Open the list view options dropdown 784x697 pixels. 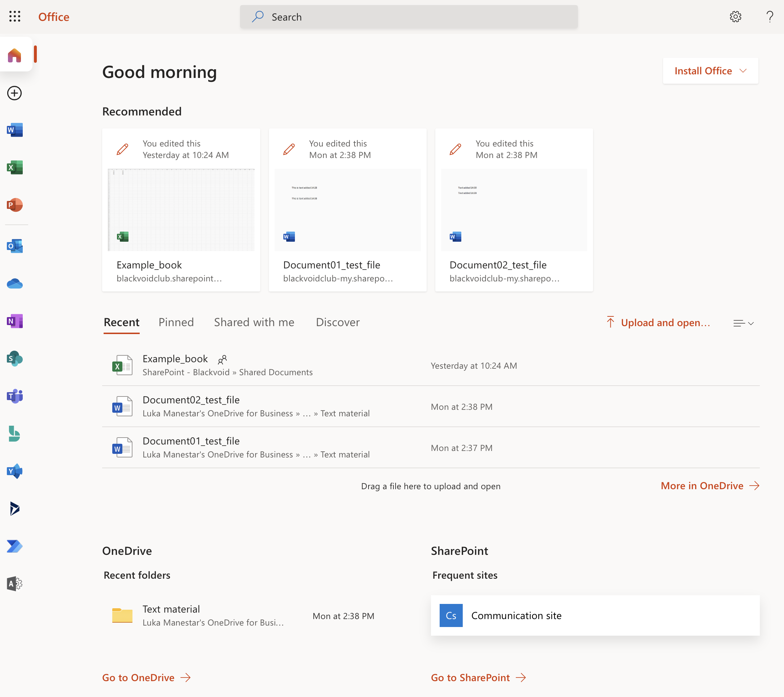[743, 323]
